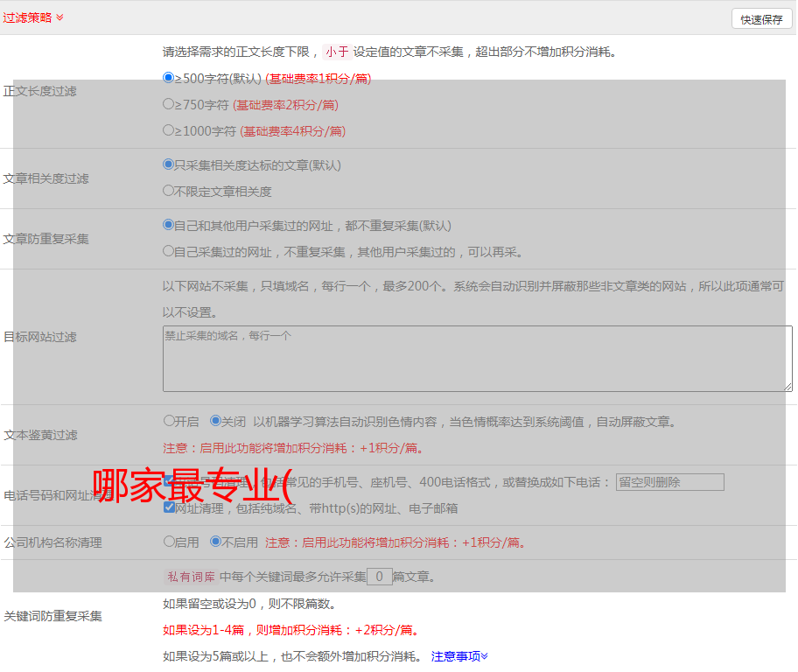Click the 留空则删除 replacement phone field

[x=669, y=482]
